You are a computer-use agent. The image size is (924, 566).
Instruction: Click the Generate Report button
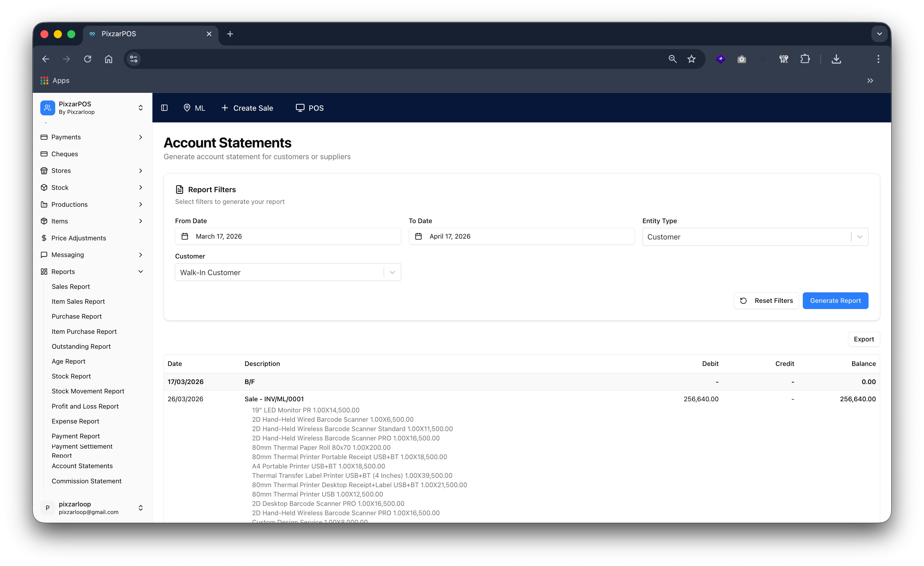[x=835, y=301]
